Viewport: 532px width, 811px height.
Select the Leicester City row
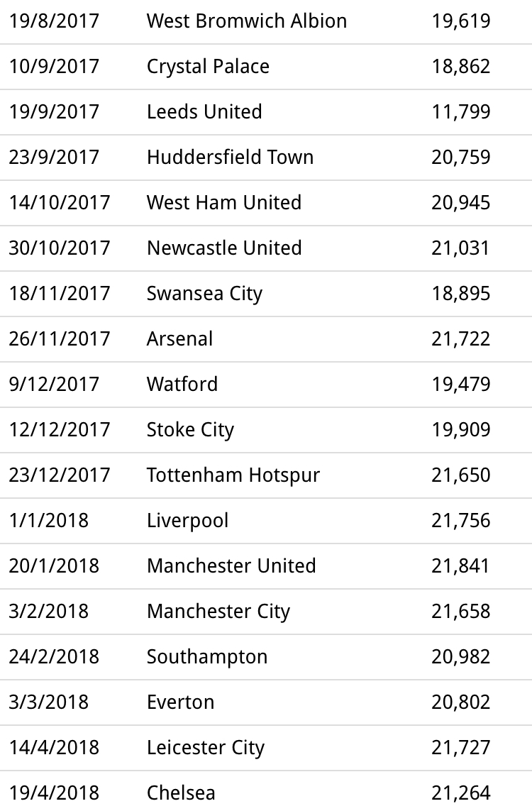[x=266, y=748]
